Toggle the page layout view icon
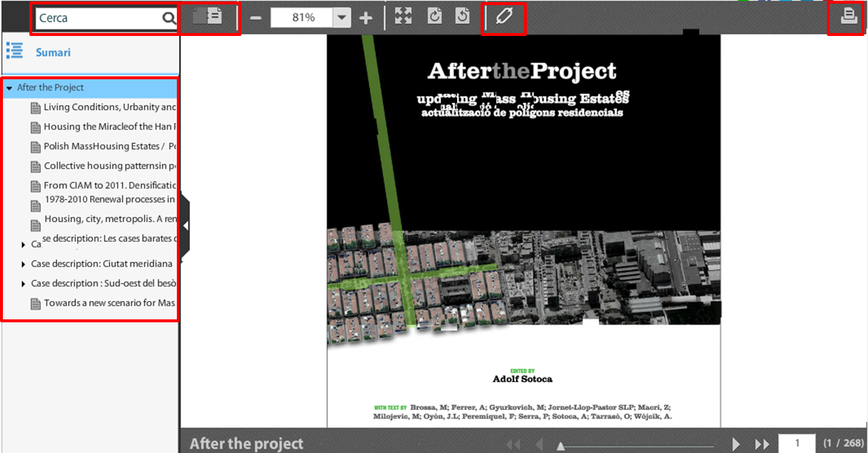The image size is (868, 453). pyautogui.click(x=208, y=17)
